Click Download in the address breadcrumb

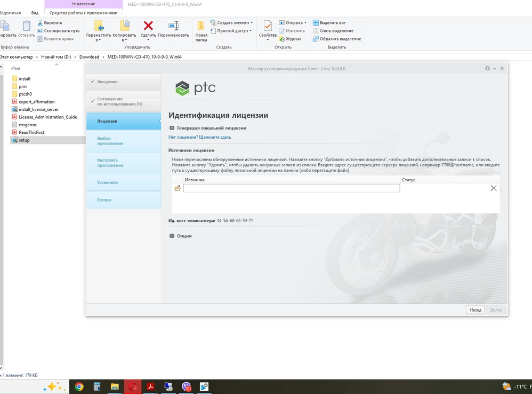point(89,57)
